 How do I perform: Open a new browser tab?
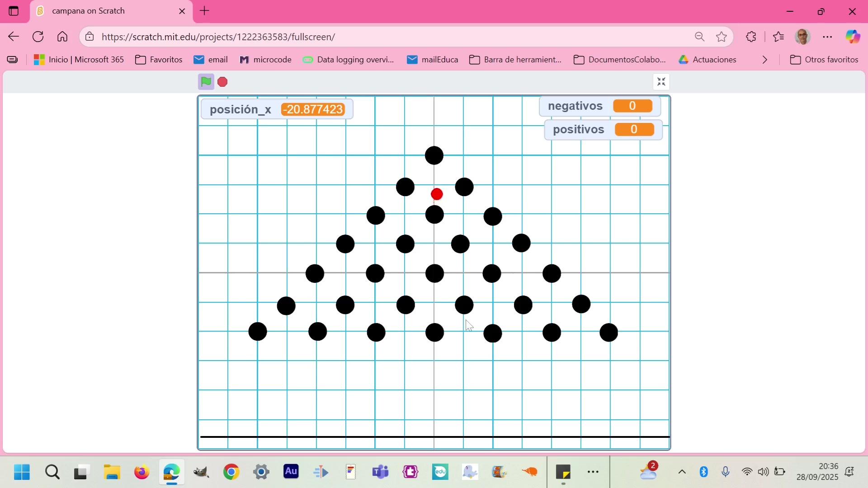tap(204, 11)
